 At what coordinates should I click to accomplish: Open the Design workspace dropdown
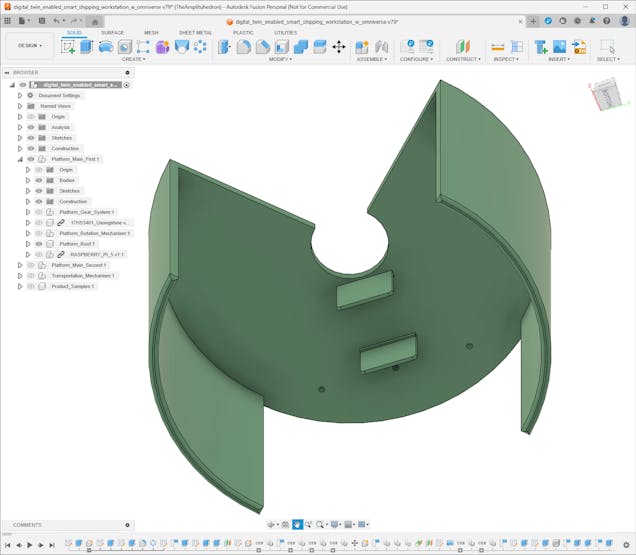(29, 45)
